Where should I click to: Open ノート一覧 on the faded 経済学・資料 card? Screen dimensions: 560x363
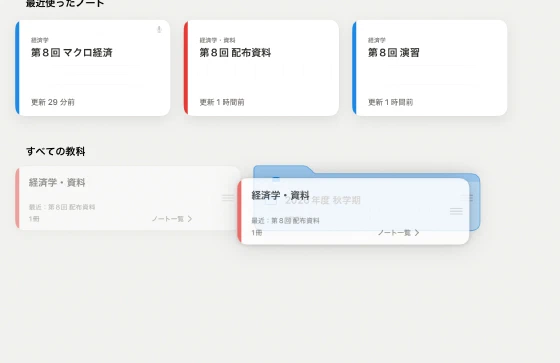pos(172,219)
